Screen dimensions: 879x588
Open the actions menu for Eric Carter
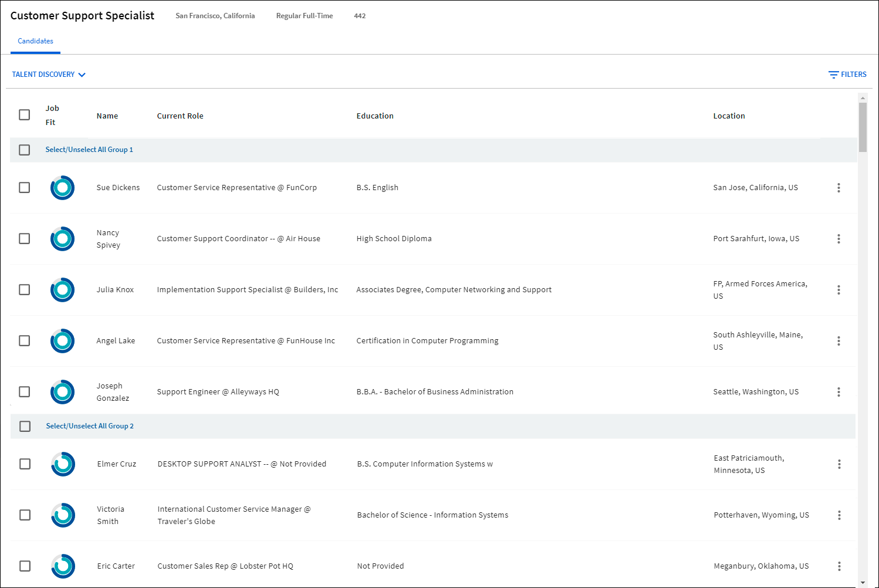[839, 566]
